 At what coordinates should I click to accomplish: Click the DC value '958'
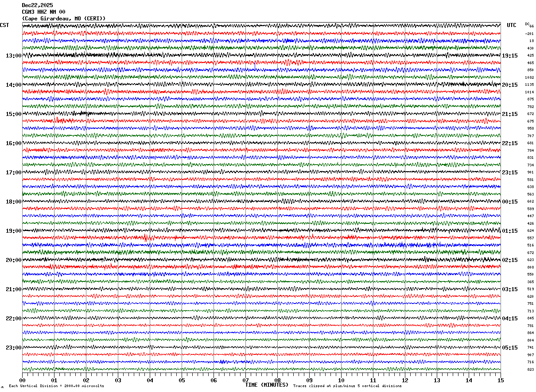(530, 128)
